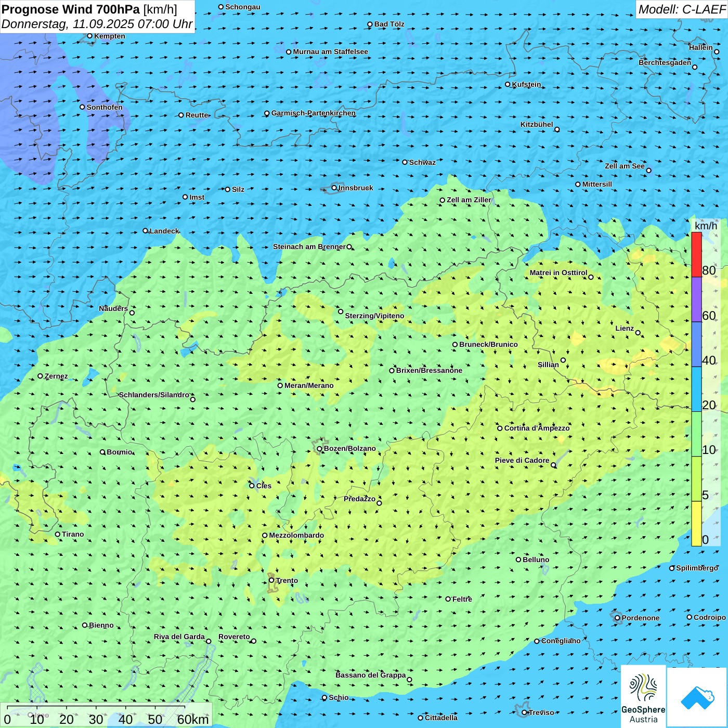Screen dimensions: 728x728
Task: Click the Trento city marker
Action: [271, 580]
